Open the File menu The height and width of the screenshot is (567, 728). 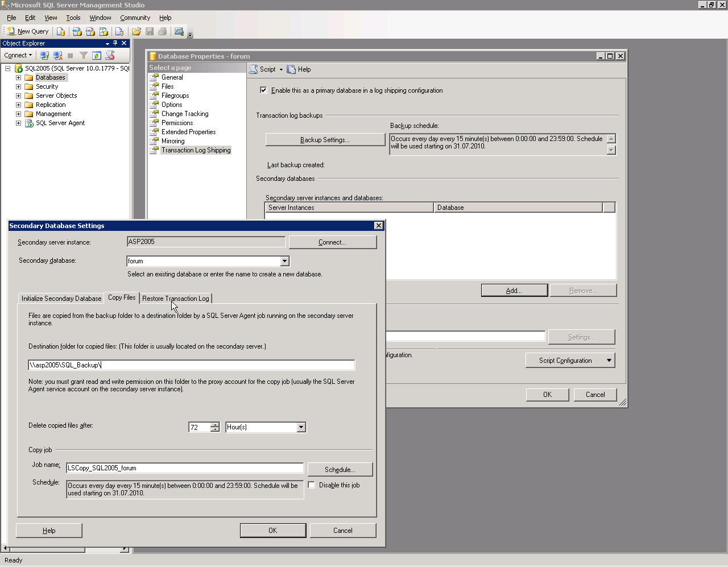pyautogui.click(x=11, y=18)
